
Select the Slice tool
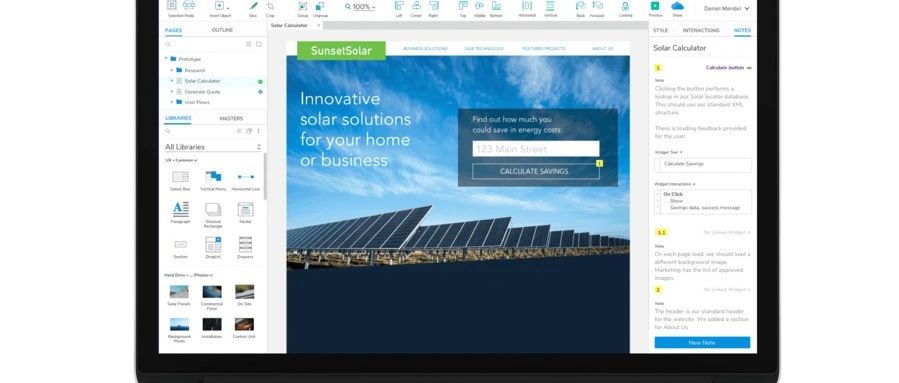(253, 8)
